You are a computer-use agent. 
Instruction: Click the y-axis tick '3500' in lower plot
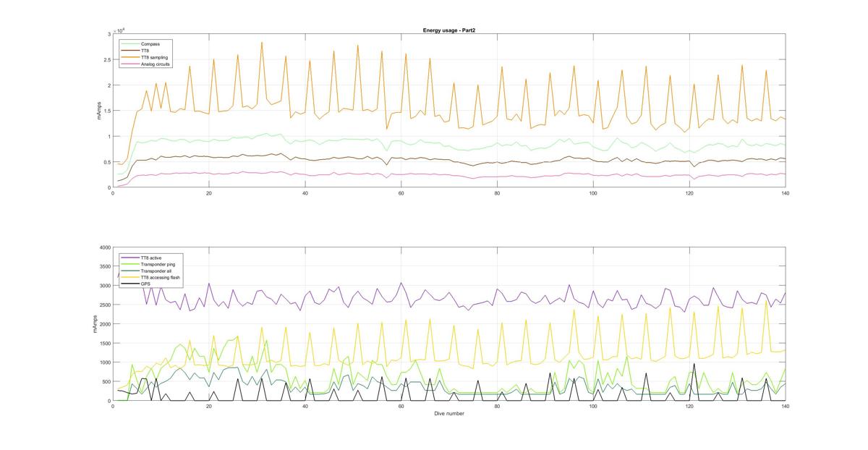tap(105, 267)
